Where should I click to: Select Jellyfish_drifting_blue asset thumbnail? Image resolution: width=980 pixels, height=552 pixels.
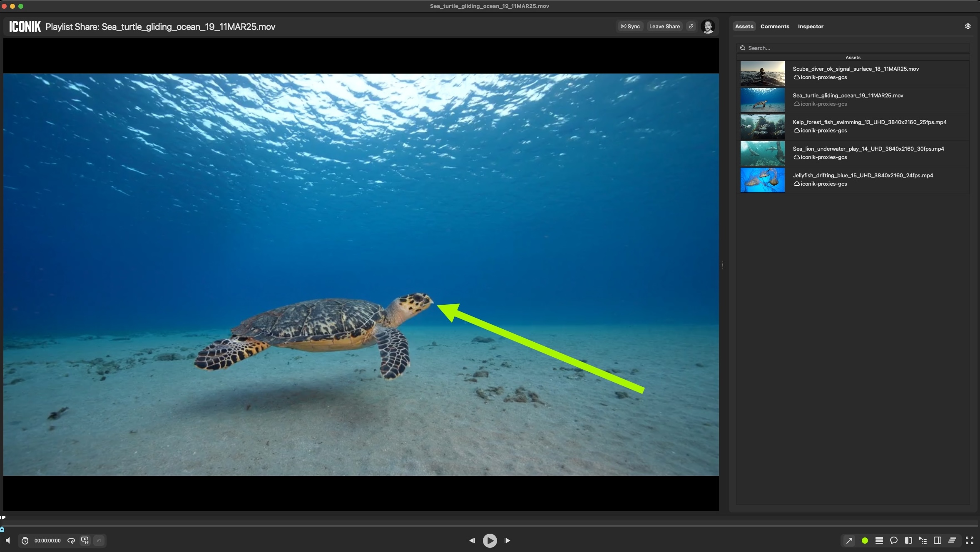coord(762,180)
